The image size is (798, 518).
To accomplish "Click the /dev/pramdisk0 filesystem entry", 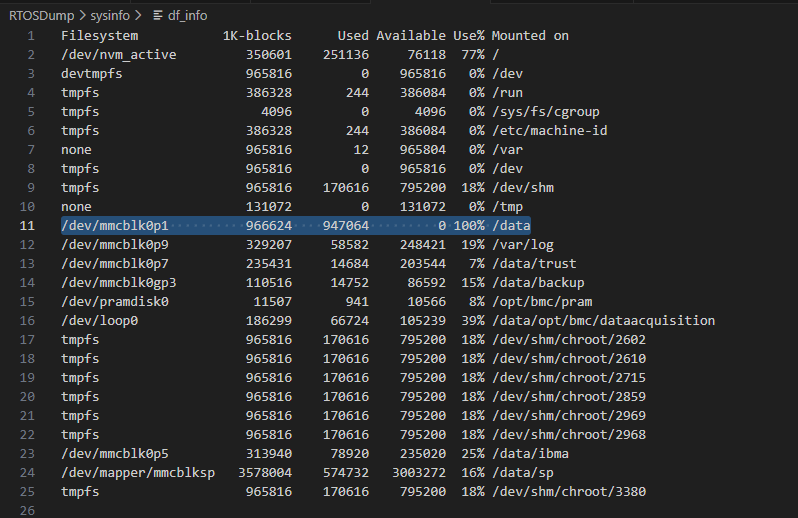I will (x=115, y=302).
